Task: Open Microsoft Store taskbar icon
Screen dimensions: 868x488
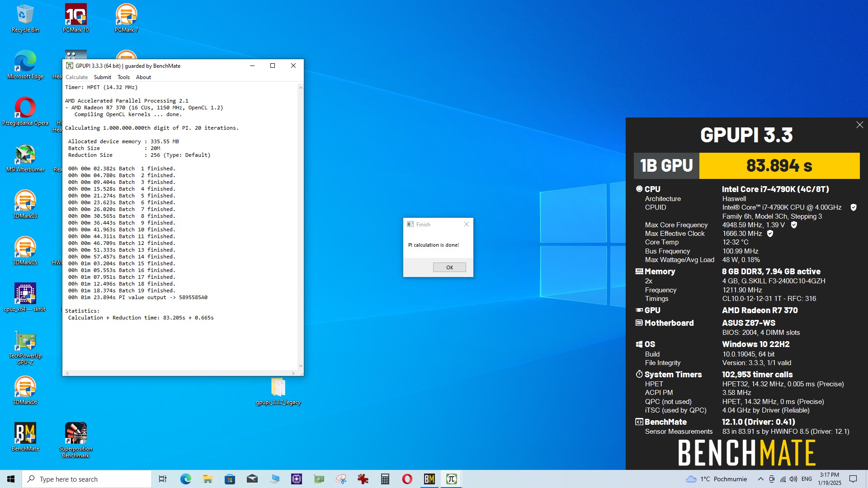Action: [x=230, y=479]
